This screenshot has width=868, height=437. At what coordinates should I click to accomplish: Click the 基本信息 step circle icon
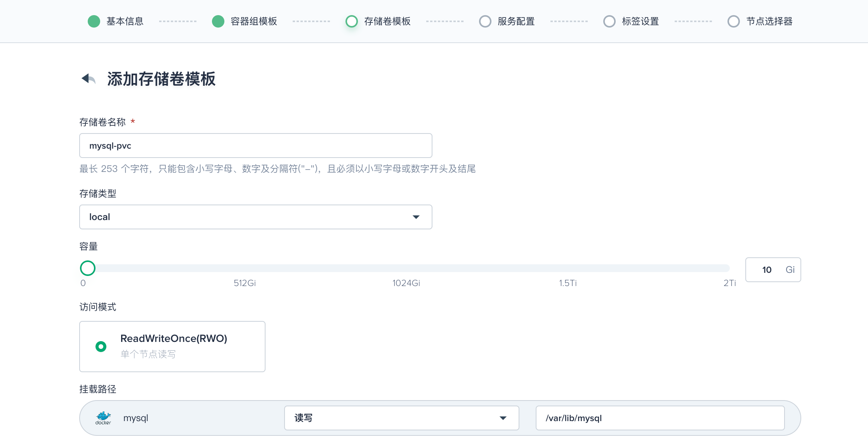[x=94, y=21]
